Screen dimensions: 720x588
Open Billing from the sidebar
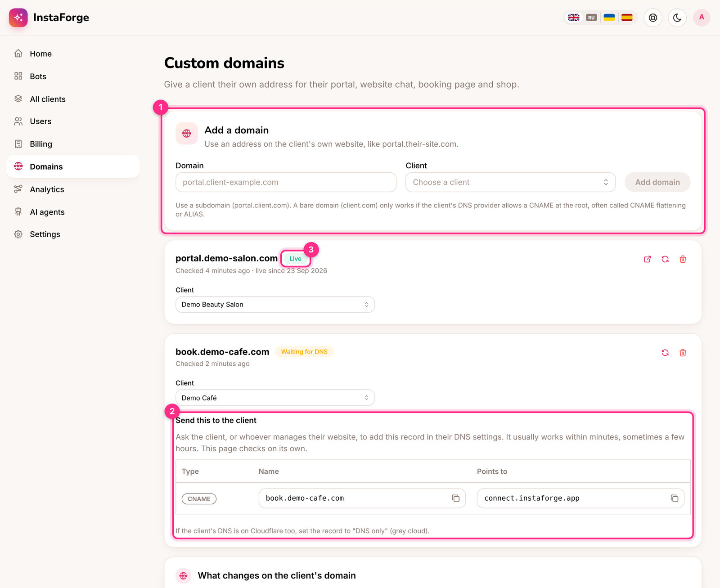(73, 144)
